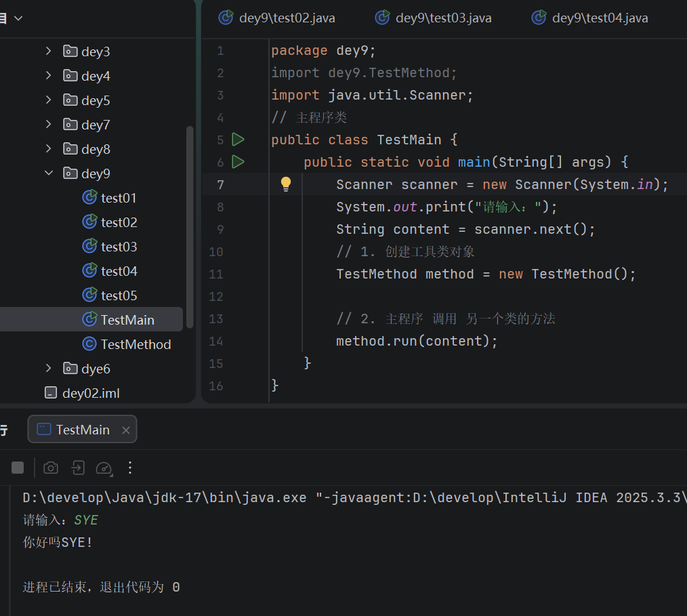687x616 pixels.
Task: Select the dey3 folder icon
Action: (x=70, y=52)
